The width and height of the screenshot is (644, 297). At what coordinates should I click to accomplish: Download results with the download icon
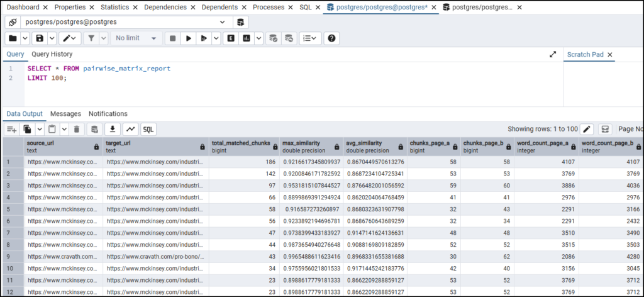[112, 130]
